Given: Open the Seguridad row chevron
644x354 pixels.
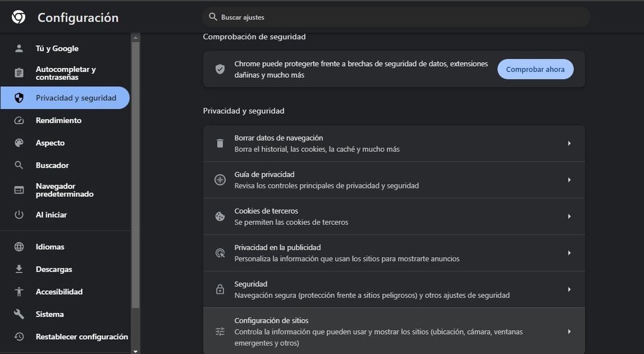Looking at the screenshot, I should [x=569, y=289].
